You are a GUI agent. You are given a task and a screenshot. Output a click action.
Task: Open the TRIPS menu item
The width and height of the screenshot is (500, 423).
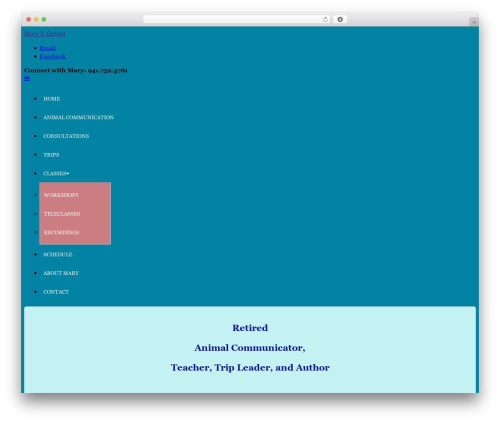(51, 155)
